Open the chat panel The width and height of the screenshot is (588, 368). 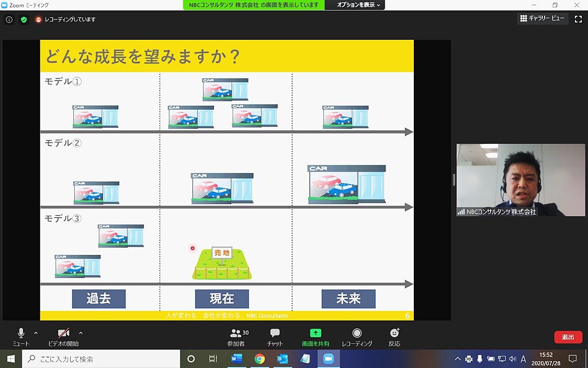coord(275,333)
